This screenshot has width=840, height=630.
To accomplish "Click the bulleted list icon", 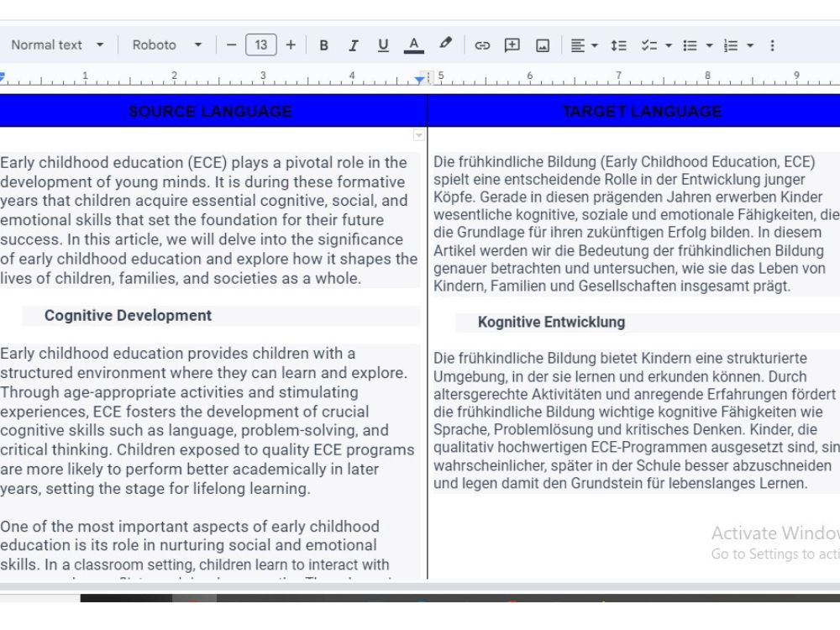I will (690, 45).
